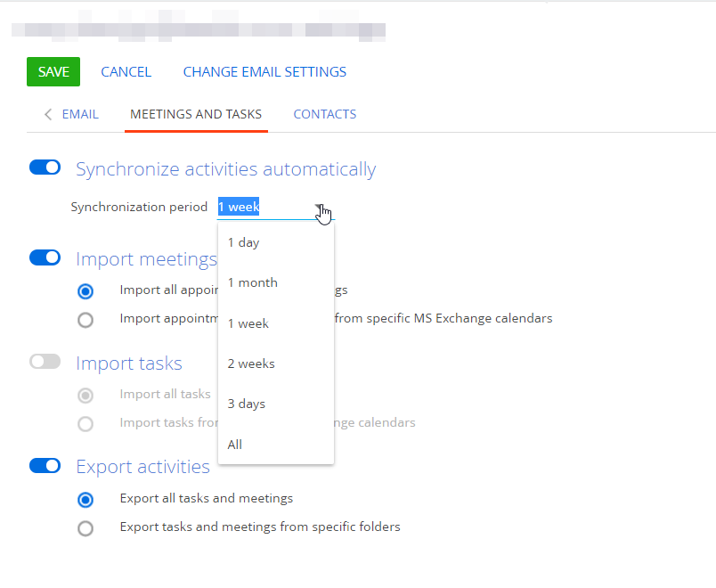Click the CANCEL button
Viewport: 716px width, 588px height.
[x=126, y=72]
